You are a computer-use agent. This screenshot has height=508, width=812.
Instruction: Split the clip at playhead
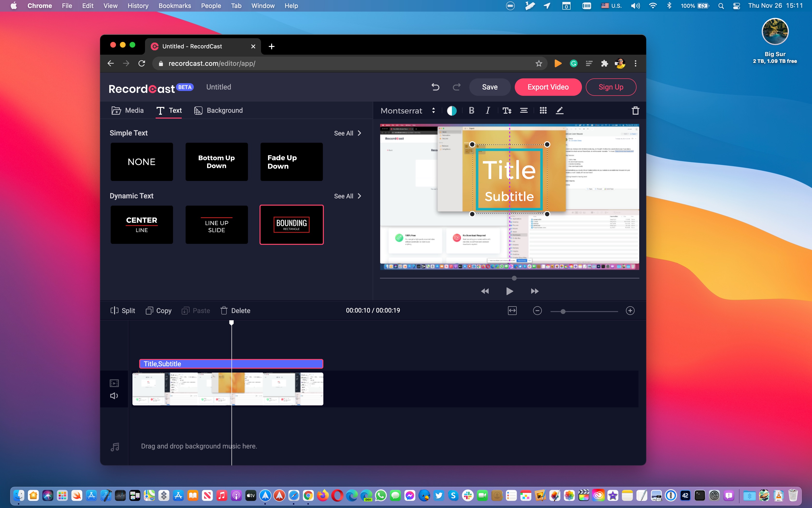[123, 311]
